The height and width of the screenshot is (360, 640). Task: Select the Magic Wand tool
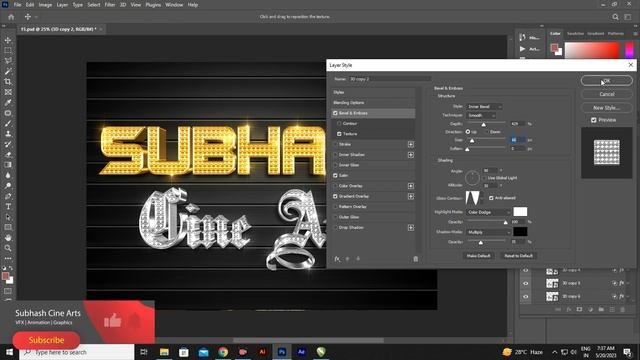(8, 71)
